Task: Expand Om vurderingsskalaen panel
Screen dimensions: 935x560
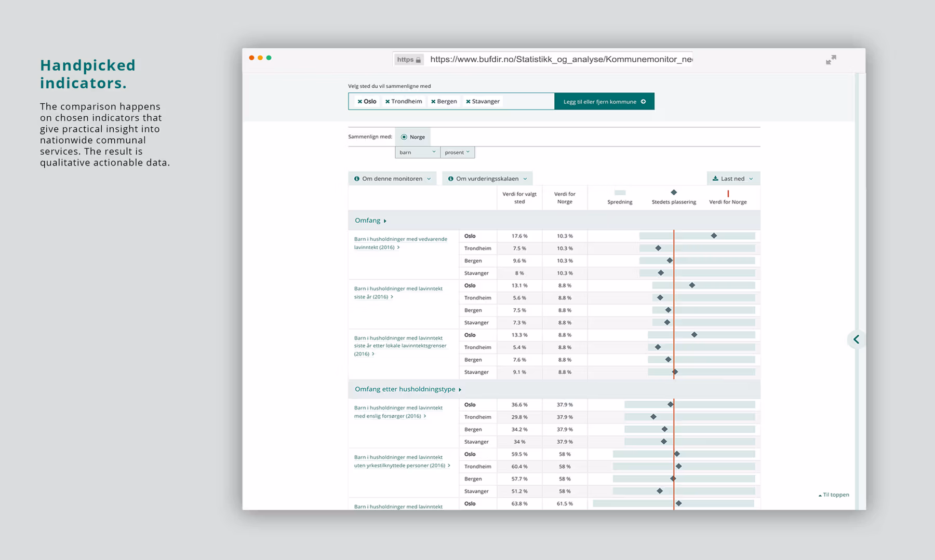Action: click(487, 179)
